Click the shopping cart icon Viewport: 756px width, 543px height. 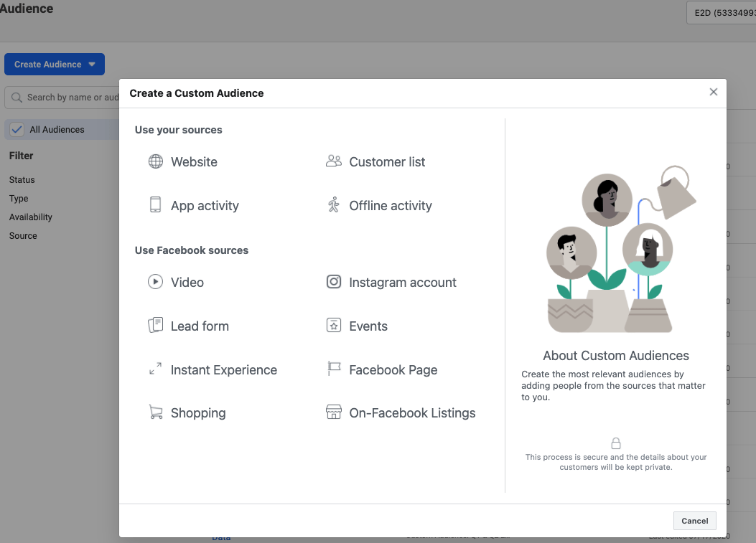tap(156, 412)
